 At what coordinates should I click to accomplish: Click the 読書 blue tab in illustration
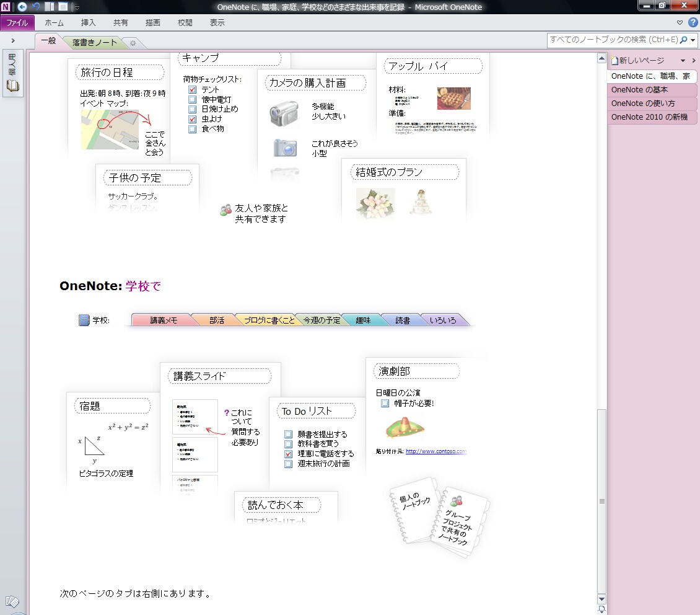click(x=403, y=321)
